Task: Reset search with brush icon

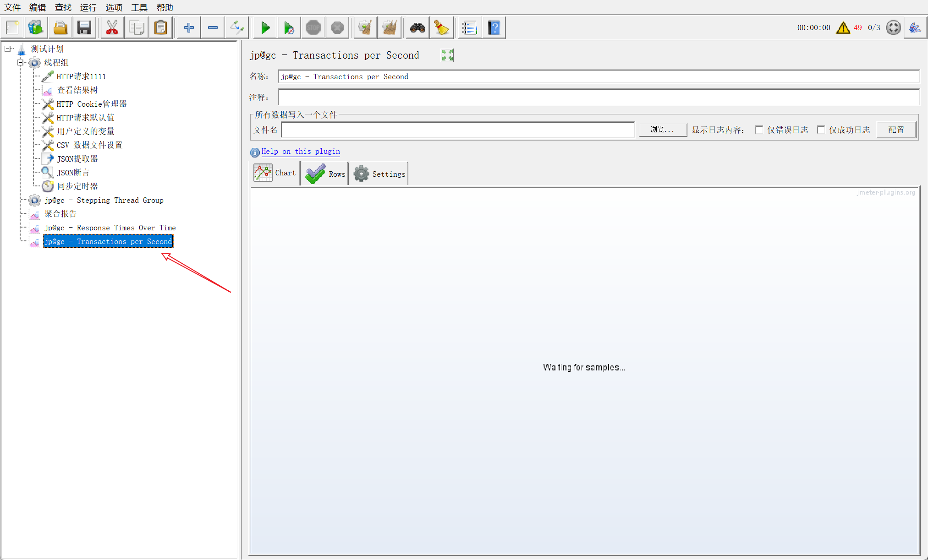Action: pos(442,28)
